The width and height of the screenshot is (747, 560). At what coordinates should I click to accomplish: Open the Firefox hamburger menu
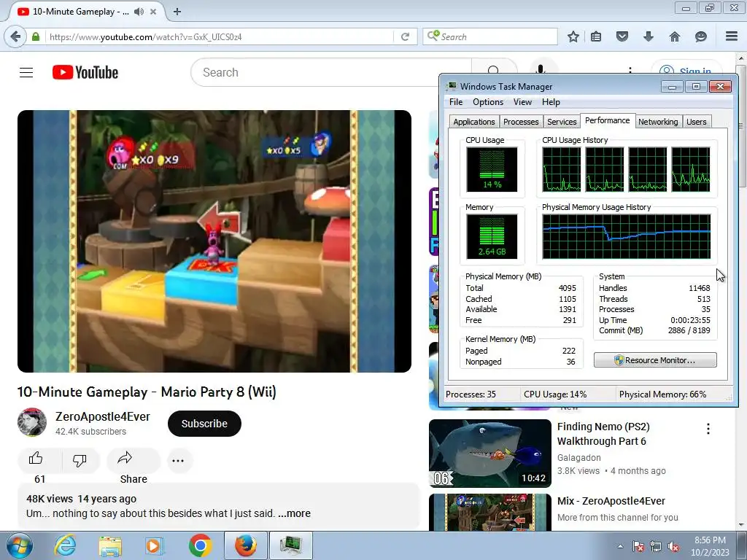[732, 36]
